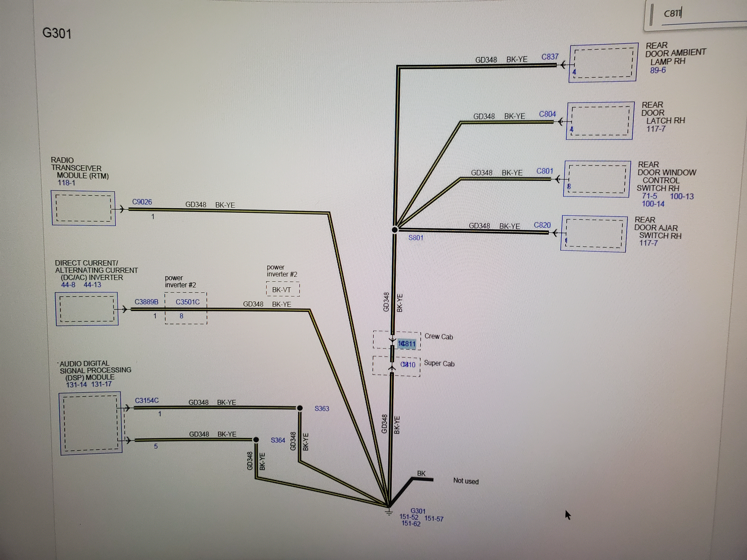
Task: Open the C837 connector link
Action: [550, 57]
